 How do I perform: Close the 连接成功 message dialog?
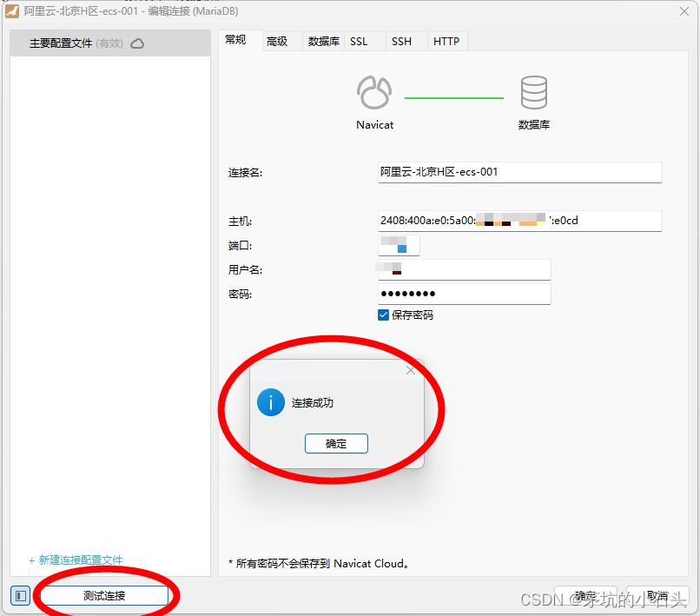tap(410, 370)
